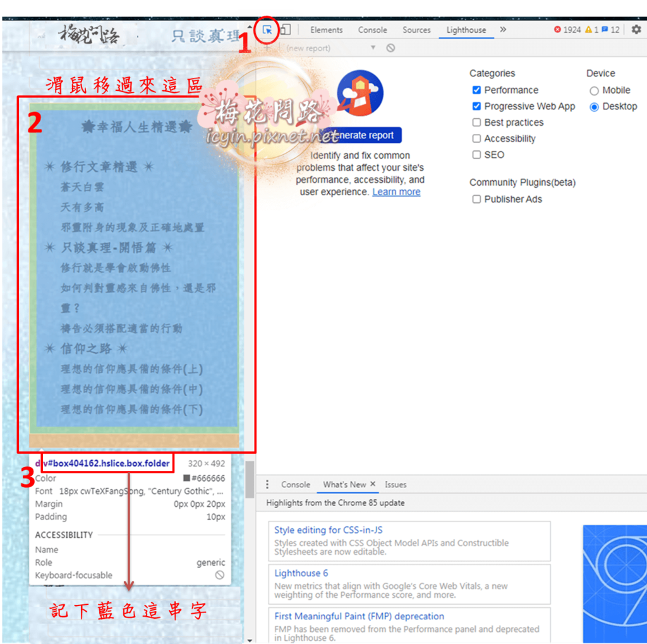Open the Elements tab
Viewport: 647px width, 644px height.
327,30
